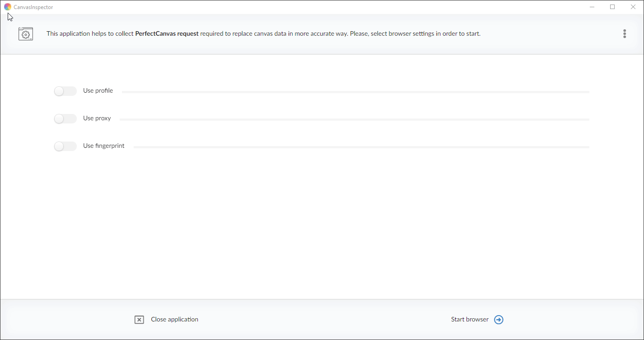Enable the Use profile toggle switch
This screenshot has width=644, height=340.
pyautogui.click(x=65, y=91)
